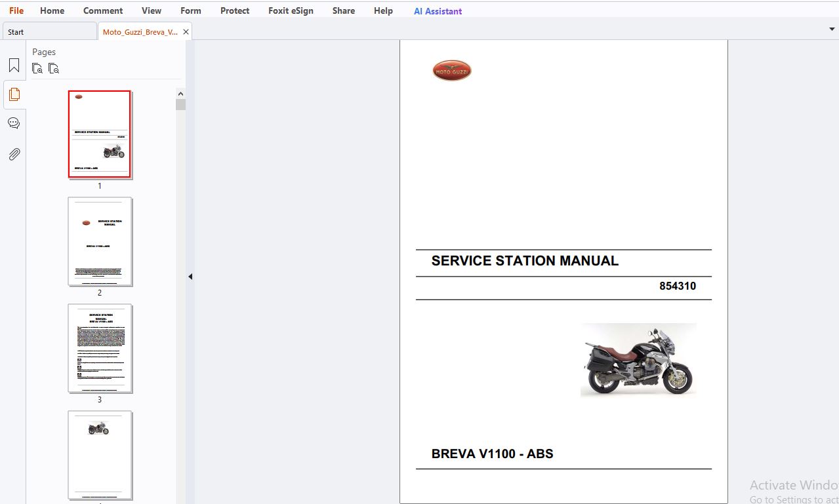Image resolution: width=839 pixels, height=504 pixels.
Task: Open the Comment ribbon tab
Action: [103, 10]
